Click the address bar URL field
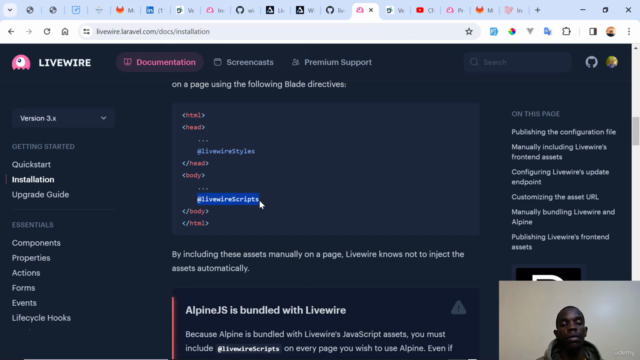Screen dimensions: 640x360 tap(278, 31)
